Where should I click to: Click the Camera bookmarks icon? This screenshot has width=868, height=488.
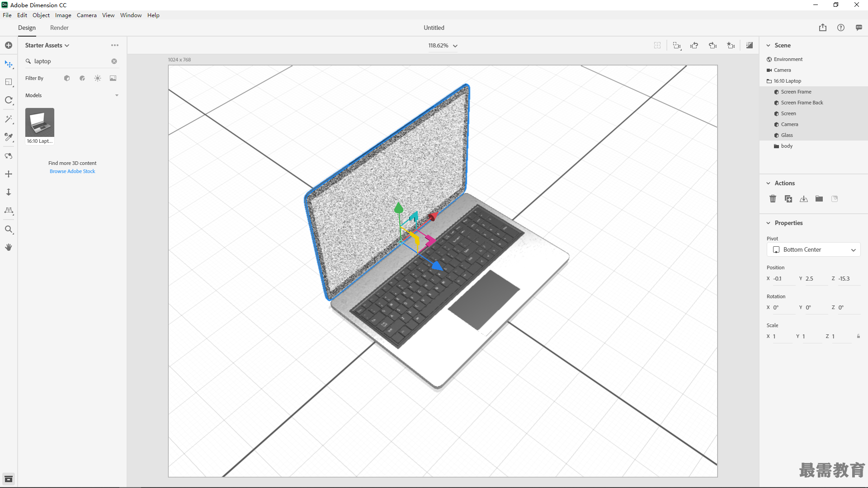[x=731, y=45]
